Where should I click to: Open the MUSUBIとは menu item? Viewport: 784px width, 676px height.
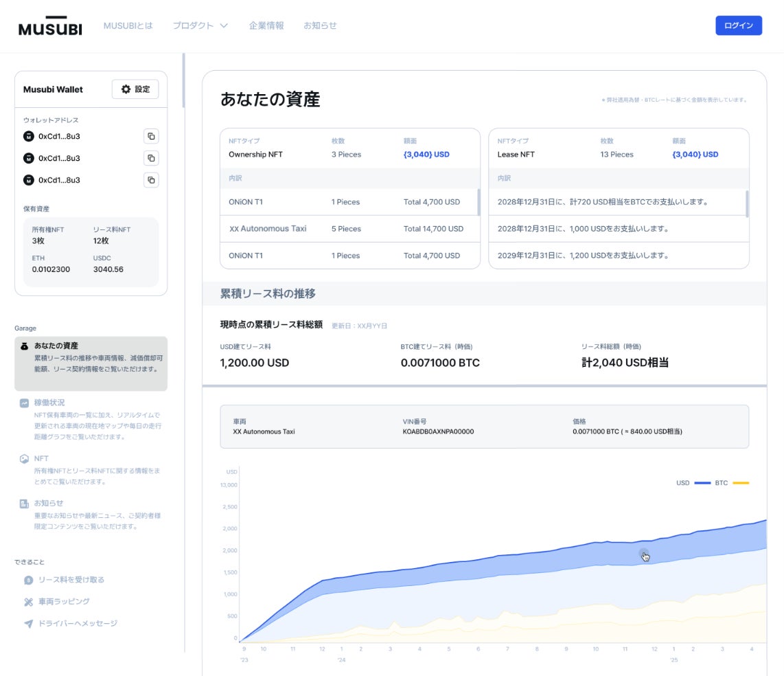point(128,25)
